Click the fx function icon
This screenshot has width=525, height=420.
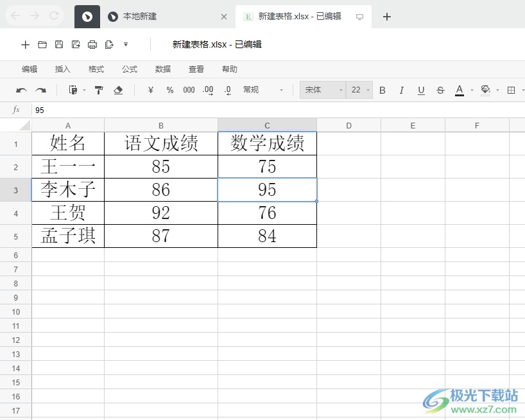point(16,110)
